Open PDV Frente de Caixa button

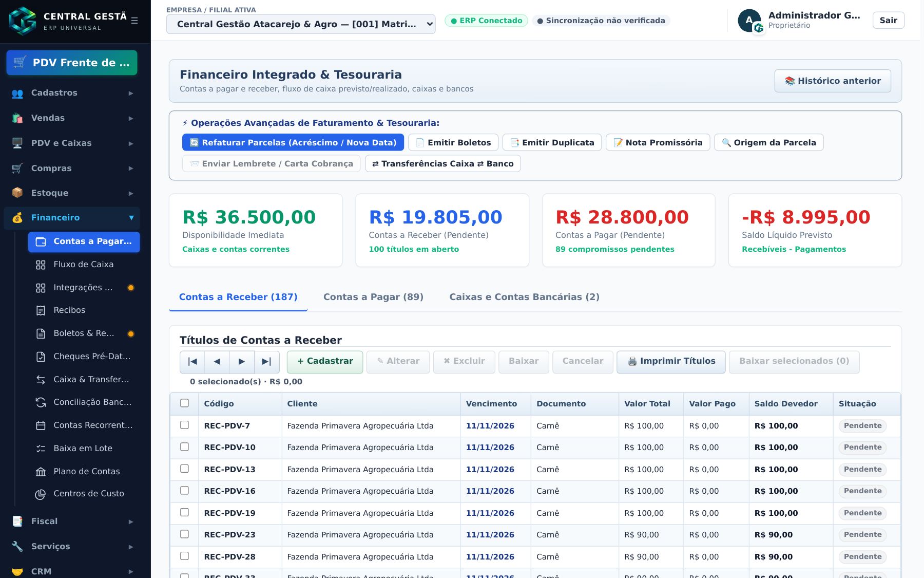point(72,63)
